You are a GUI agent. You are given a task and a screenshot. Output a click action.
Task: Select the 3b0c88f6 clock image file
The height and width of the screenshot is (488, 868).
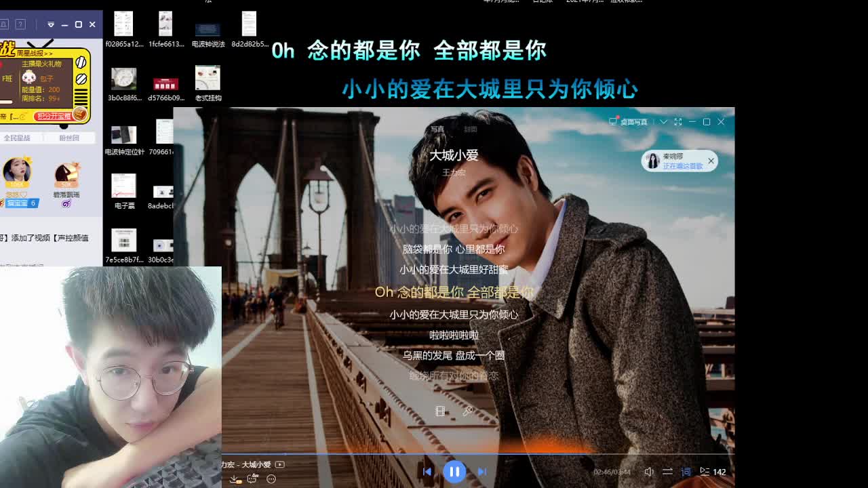(124, 83)
